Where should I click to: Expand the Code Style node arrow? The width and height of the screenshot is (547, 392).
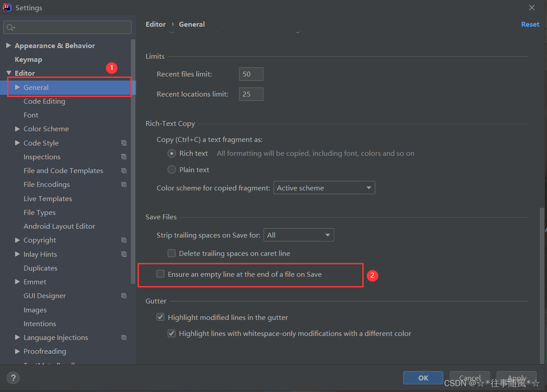17,143
